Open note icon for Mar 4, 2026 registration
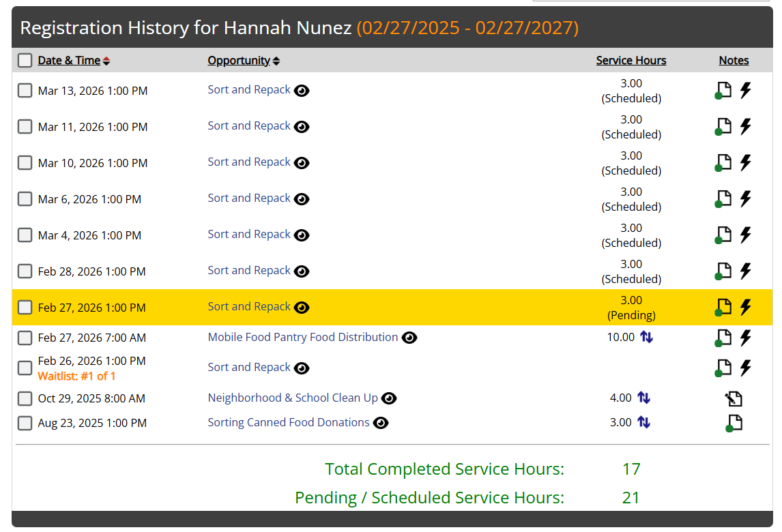Viewport: 782px width, 532px height. pyautogui.click(x=723, y=235)
